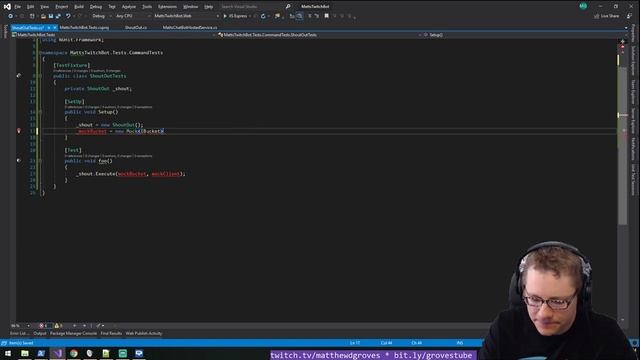This screenshot has width=640, height=360.
Task: Open the Test menu
Action: [x=112, y=7]
